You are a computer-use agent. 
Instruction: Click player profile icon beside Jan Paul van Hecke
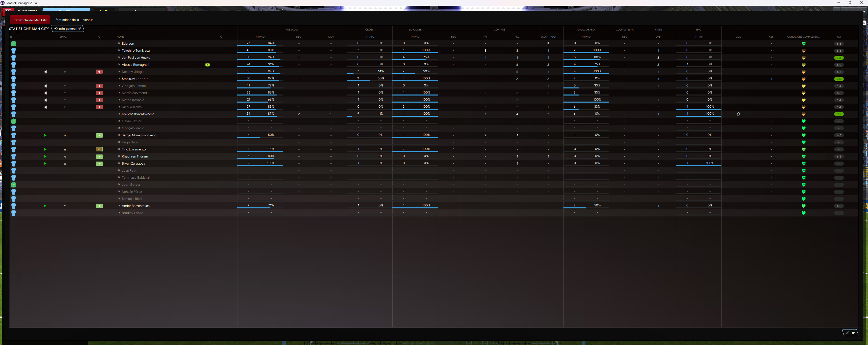(x=119, y=58)
